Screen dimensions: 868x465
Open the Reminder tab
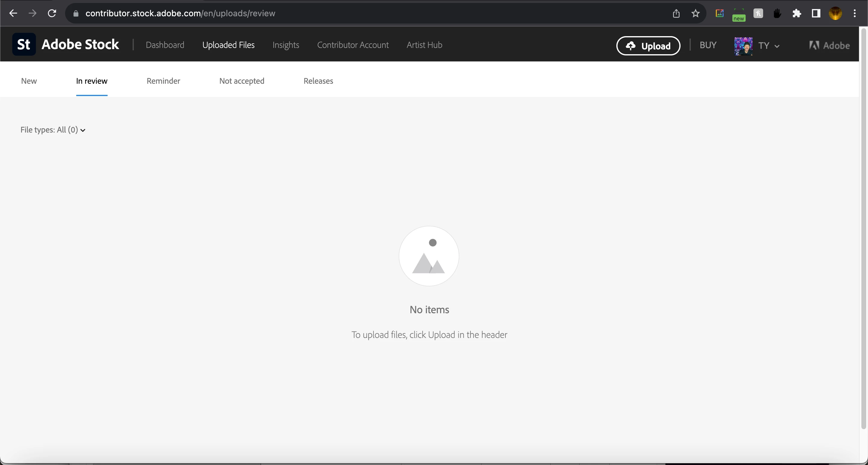click(x=163, y=81)
